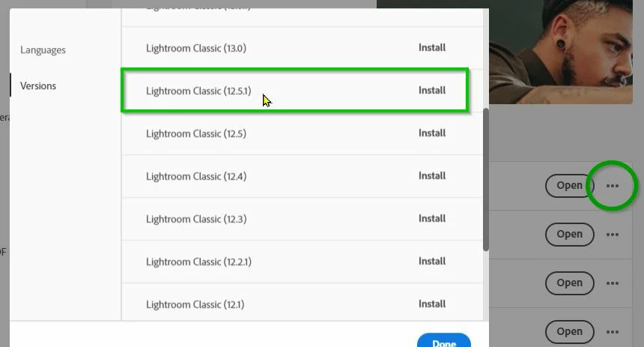The height and width of the screenshot is (347, 644).
Task: Install Lightroom Classic (12.1)
Action: (432, 304)
